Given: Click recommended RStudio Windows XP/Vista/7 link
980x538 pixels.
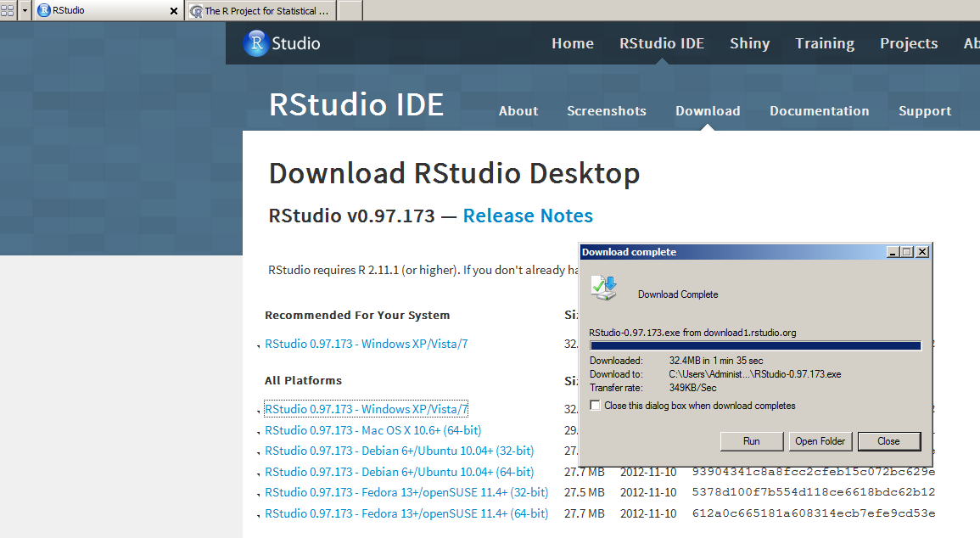Looking at the screenshot, I should (366, 344).
